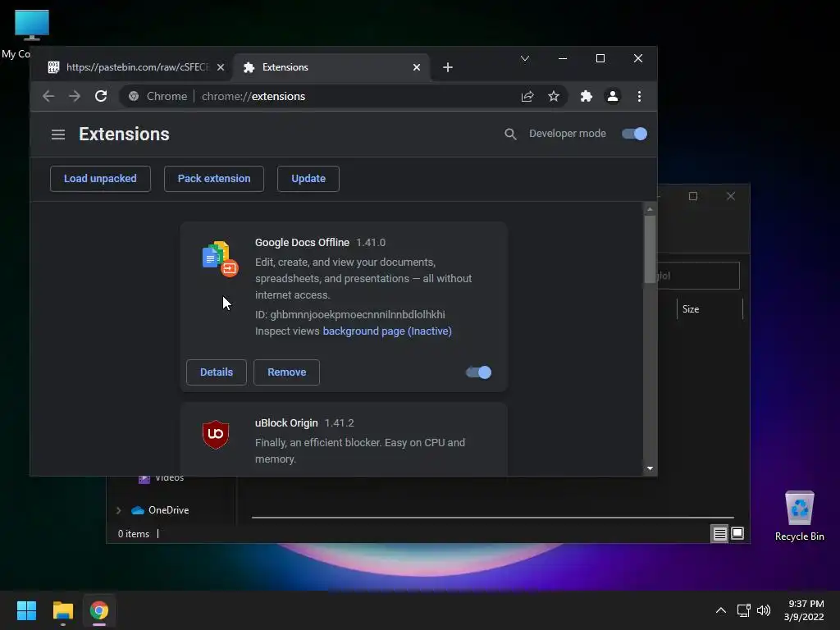Click the Chrome taskbar icon
The height and width of the screenshot is (630, 840).
click(99, 610)
